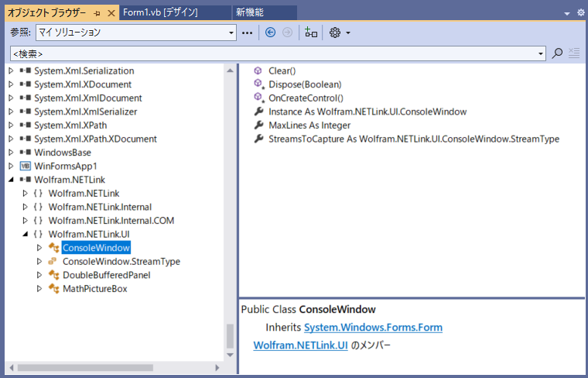The width and height of the screenshot is (588, 378).
Task: Click the OnCreateControl() method icon
Action: (x=258, y=98)
